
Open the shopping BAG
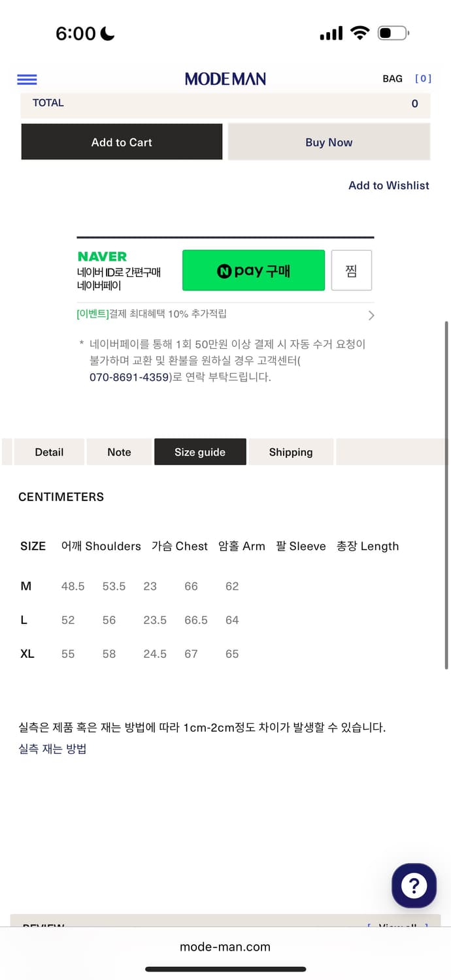[392, 78]
